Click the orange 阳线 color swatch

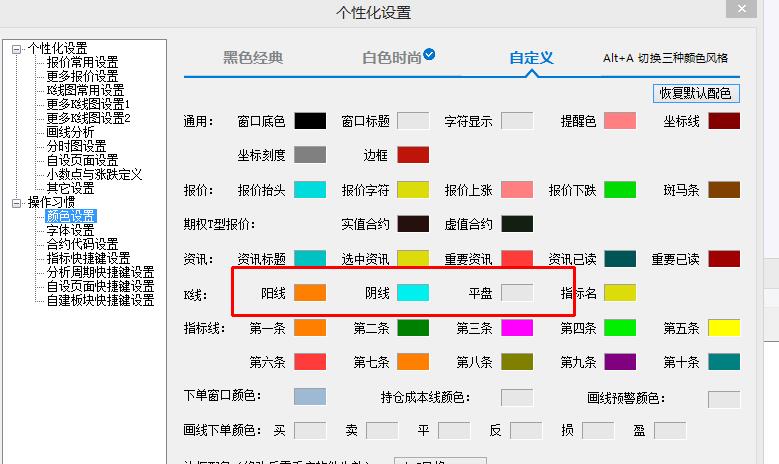(310, 293)
